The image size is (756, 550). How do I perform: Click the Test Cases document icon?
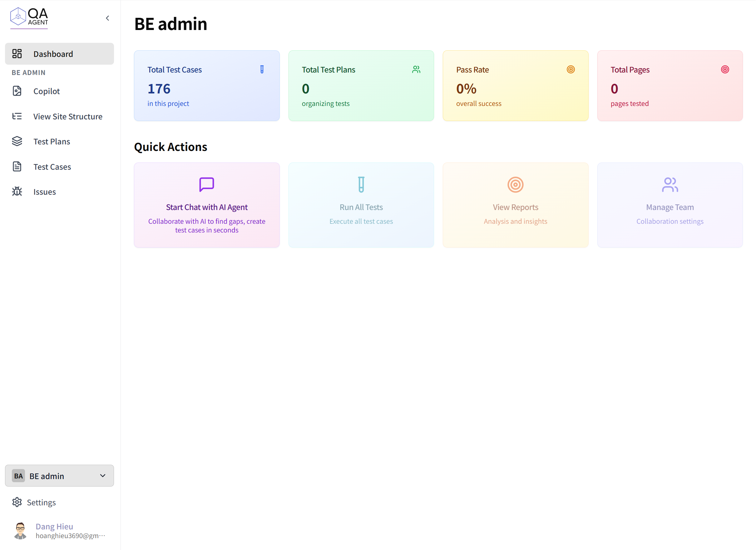[x=17, y=167]
